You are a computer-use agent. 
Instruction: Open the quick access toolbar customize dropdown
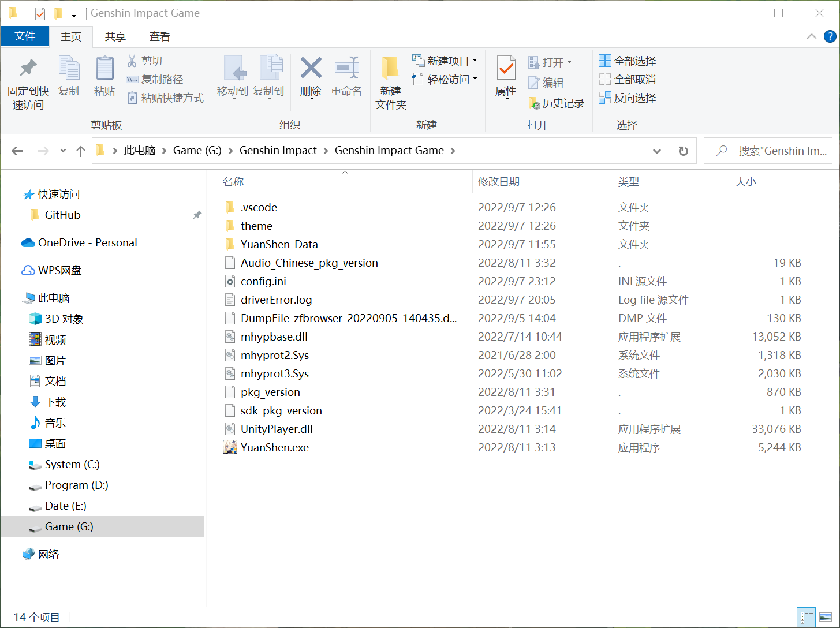(x=74, y=14)
